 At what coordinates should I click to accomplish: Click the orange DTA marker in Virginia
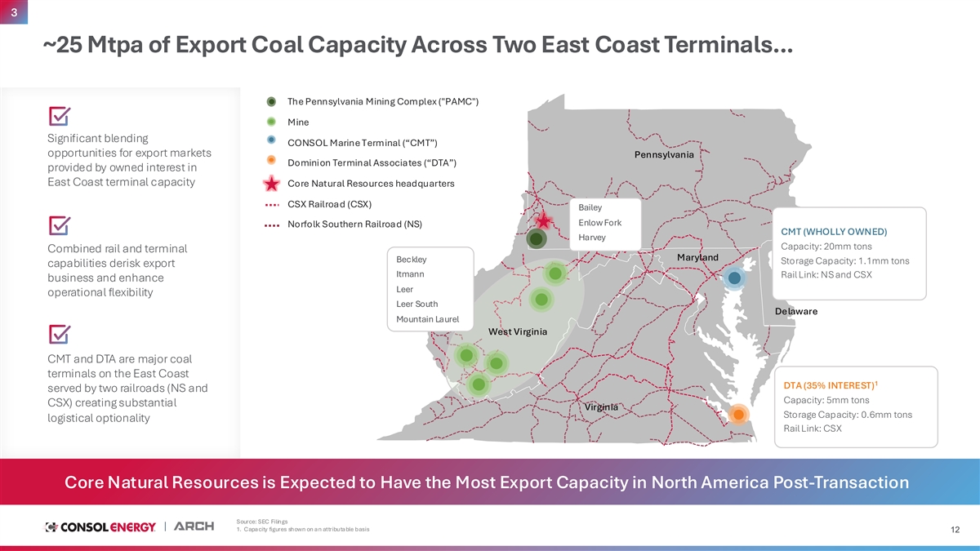[x=737, y=415]
